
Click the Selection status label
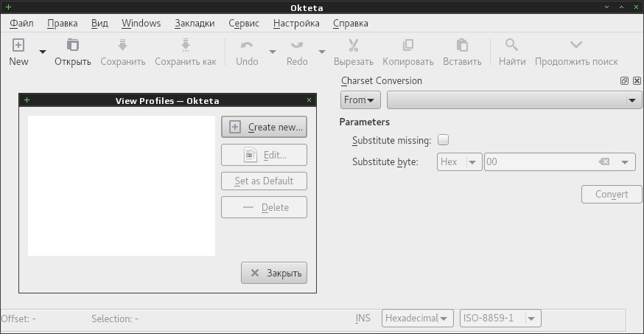point(115,319)
